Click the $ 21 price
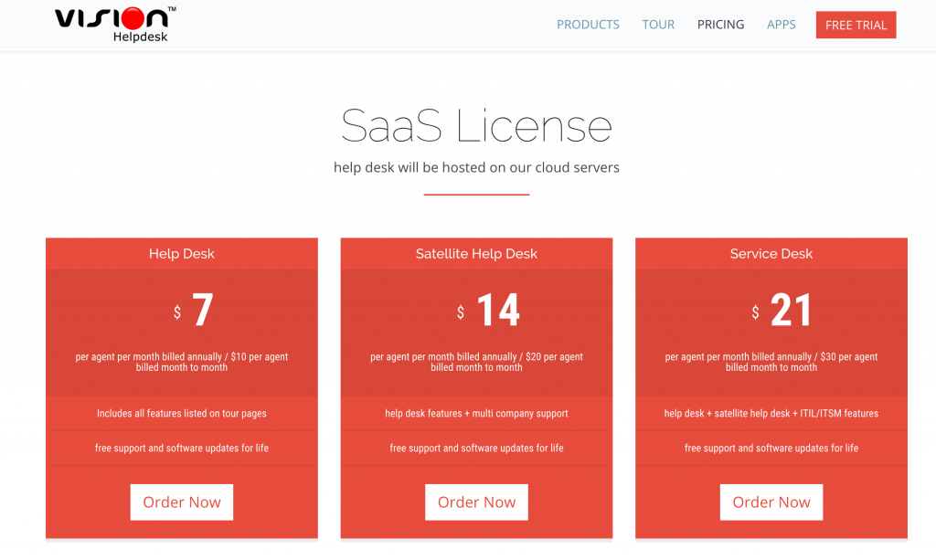The width and height of the screenshot is (936, 560). 782,310
